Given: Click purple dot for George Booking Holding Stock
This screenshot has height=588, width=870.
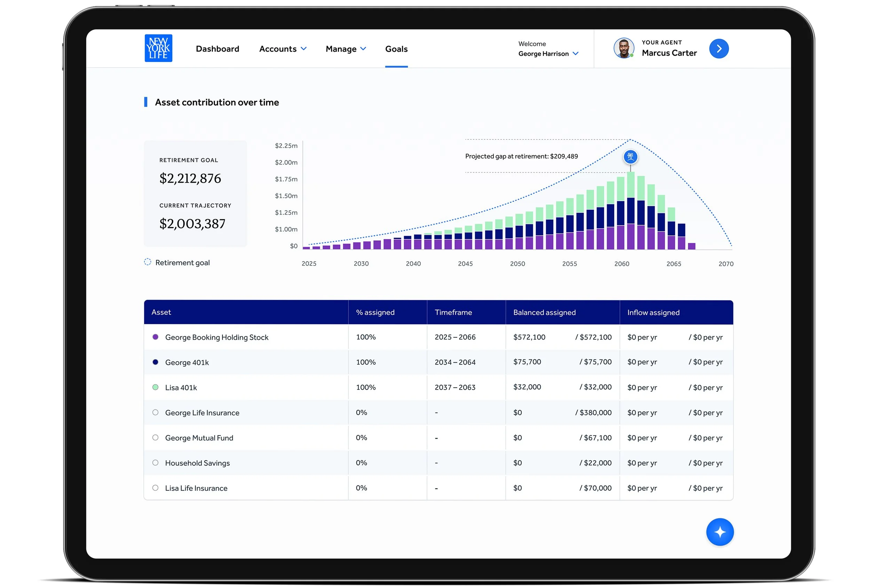Looking at the screenshot, I should [x=155, y=337].
